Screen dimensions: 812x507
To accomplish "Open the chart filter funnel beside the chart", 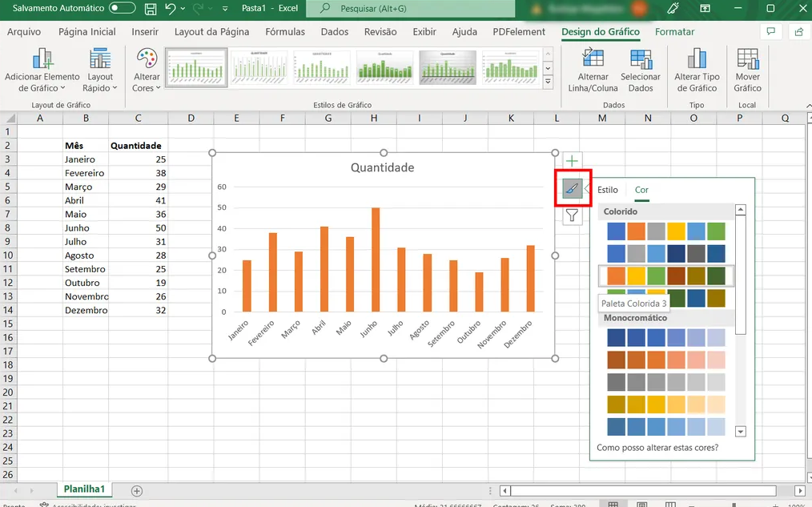I will [572, 216].
